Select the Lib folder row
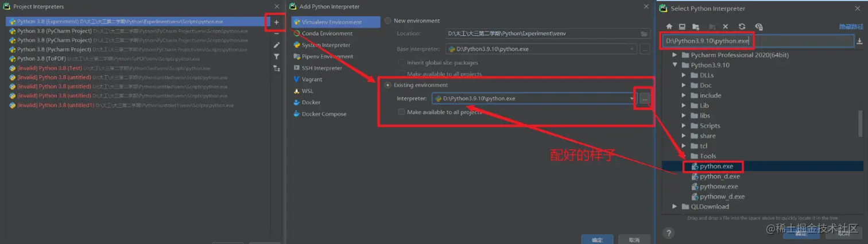This screenshot has width=868, height=244. click(762, 106)
